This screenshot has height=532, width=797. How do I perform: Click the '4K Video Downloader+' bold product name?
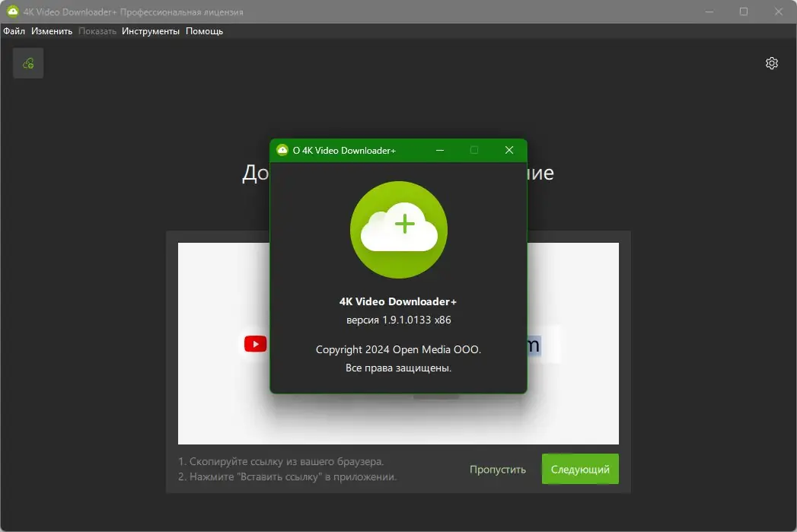(x=398, y=301)
